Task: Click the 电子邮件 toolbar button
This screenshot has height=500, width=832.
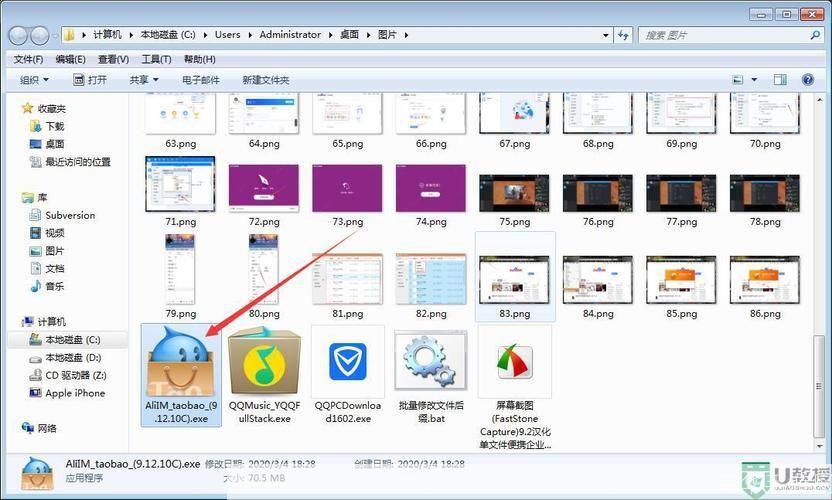Action: coord(200,80)
